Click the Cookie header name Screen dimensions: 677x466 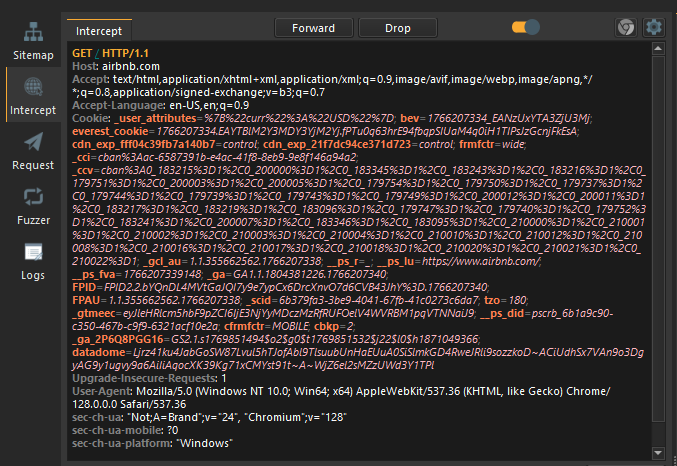click(x=90, y=118)
